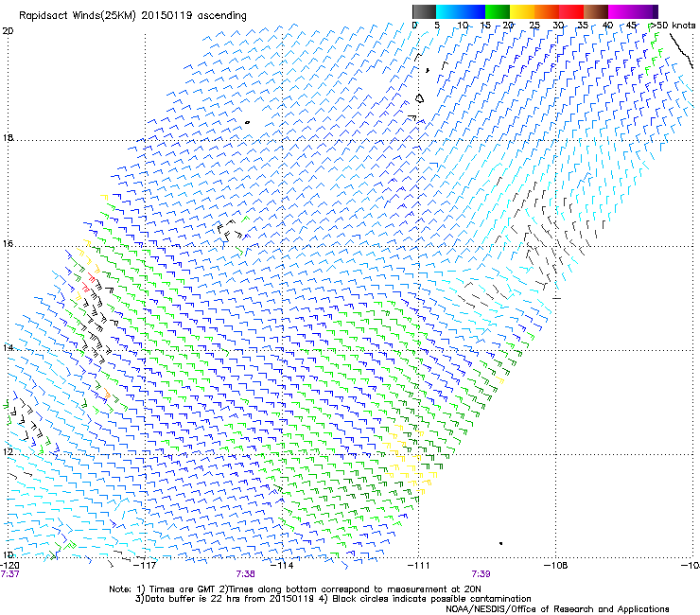Click the latitude label '20'
This screenshot has width=700, height=615.
click(x=8, y=31)
